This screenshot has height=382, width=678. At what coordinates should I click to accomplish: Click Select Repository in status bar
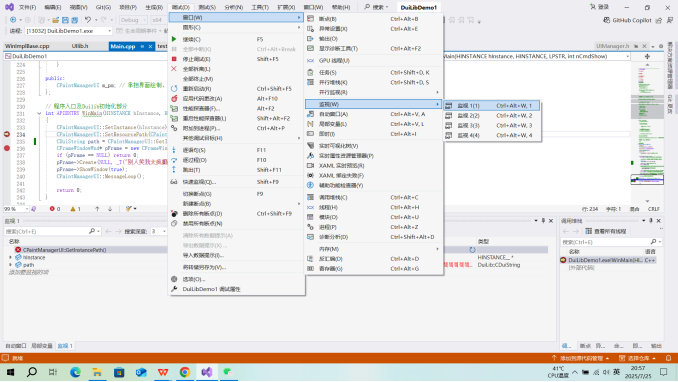(638, 358)
